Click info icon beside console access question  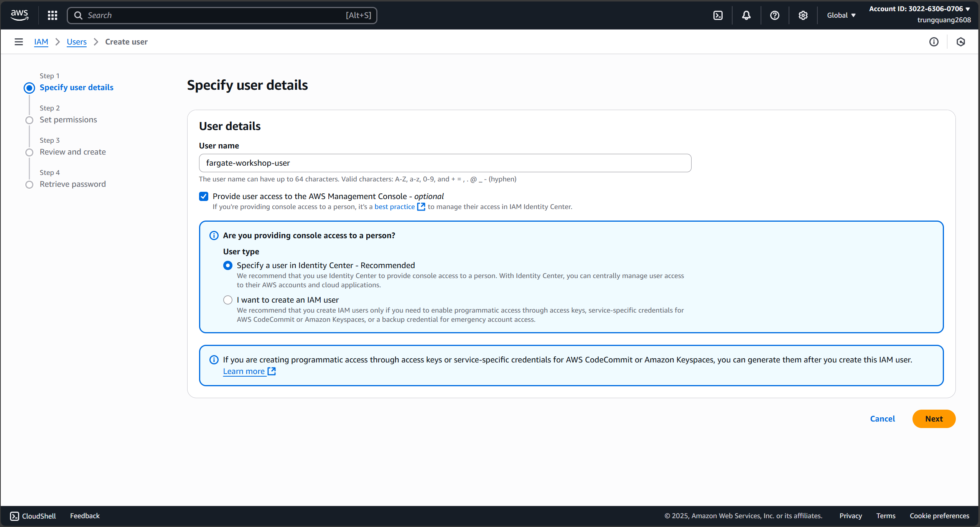click(214, 236)
